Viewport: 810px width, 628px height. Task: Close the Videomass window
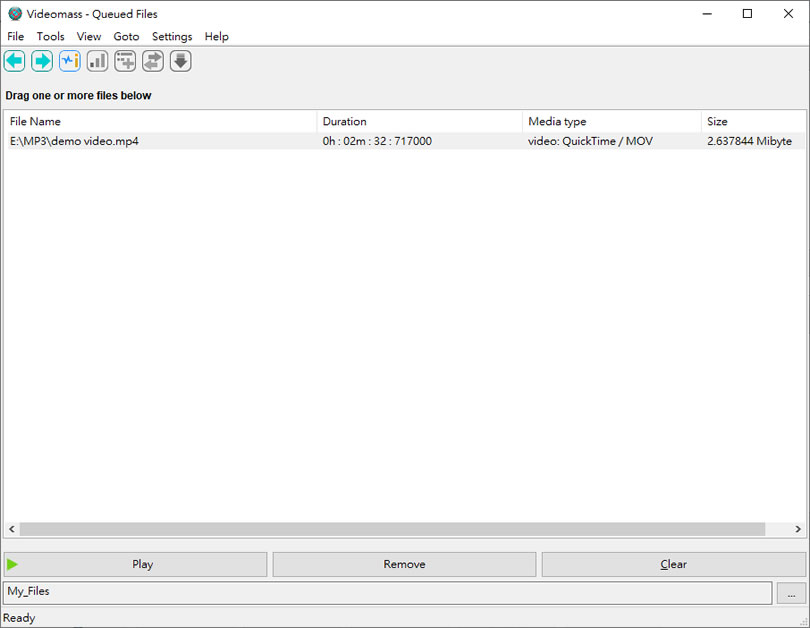788,14
